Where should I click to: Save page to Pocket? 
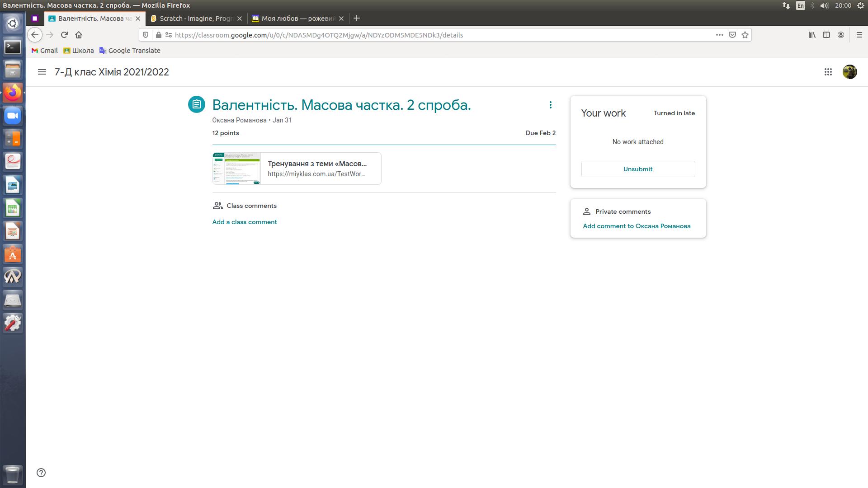point(732,35)
